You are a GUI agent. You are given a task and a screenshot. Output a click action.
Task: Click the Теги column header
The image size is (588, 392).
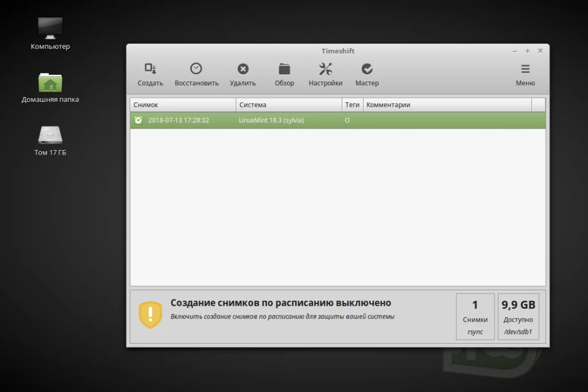tap(352, 105)
